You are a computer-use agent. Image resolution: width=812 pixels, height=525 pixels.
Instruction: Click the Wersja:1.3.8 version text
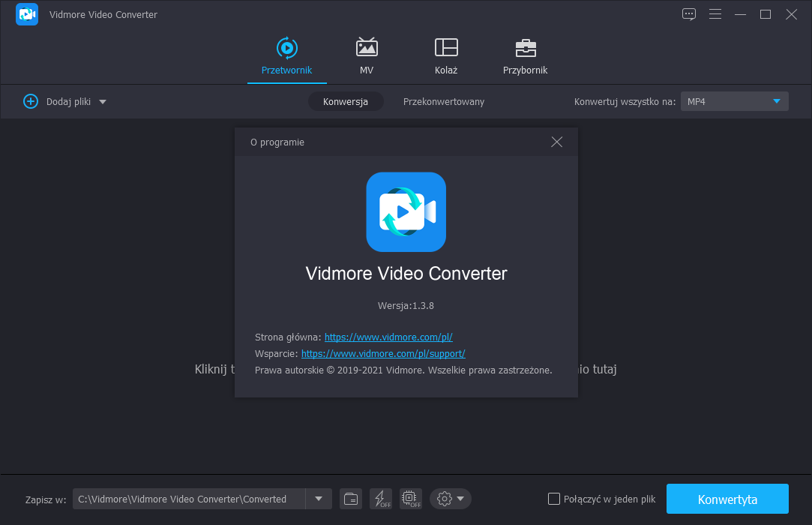[x=406, y=306]
